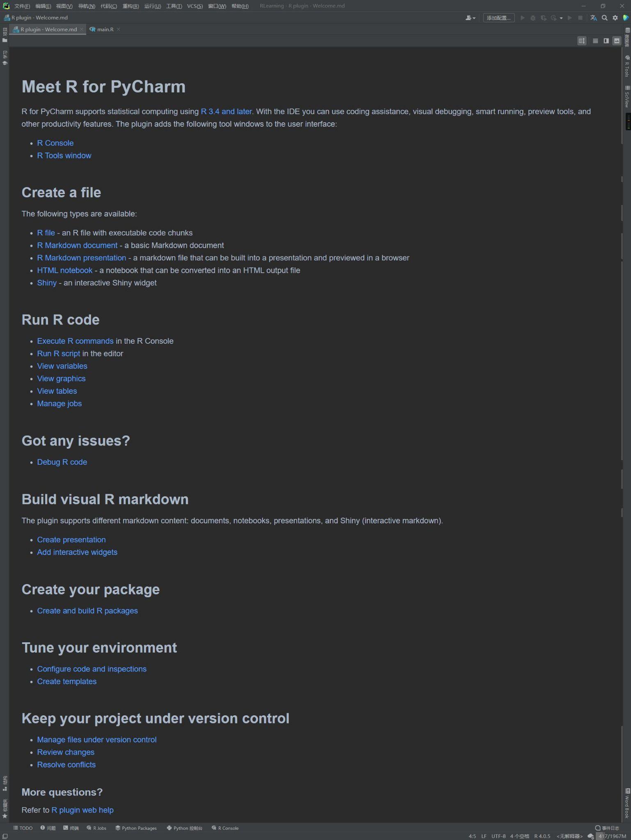This screenshot has width=631, height=840.
Task: Switch to editor and preview split view
Action: pyautogui.click(x=606, y=41)
